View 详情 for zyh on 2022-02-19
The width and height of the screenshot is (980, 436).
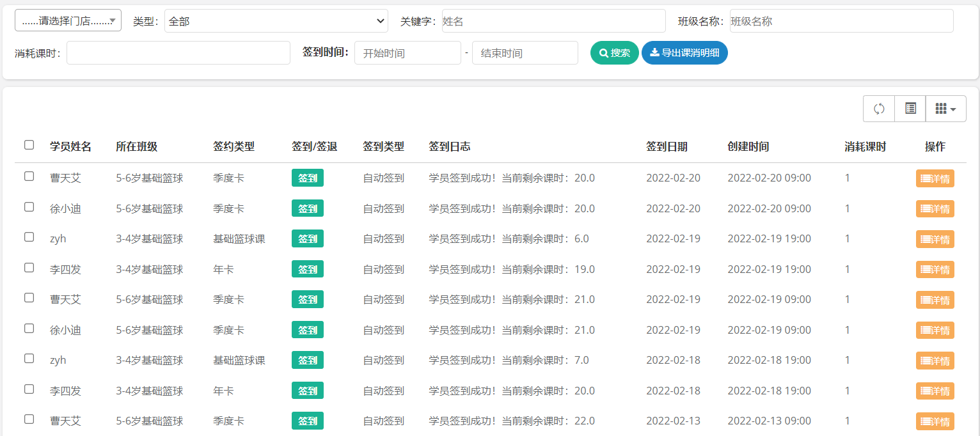click(x=935, y=239)
